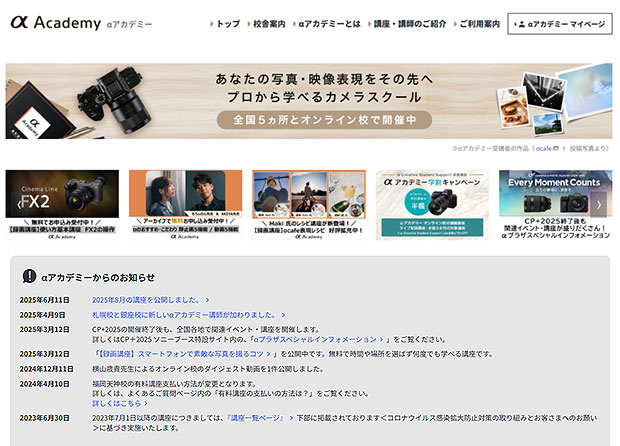Click 横山崇貴先生 digest video notice text
This screenshot has height=446, width=620.
coord(208,369)
